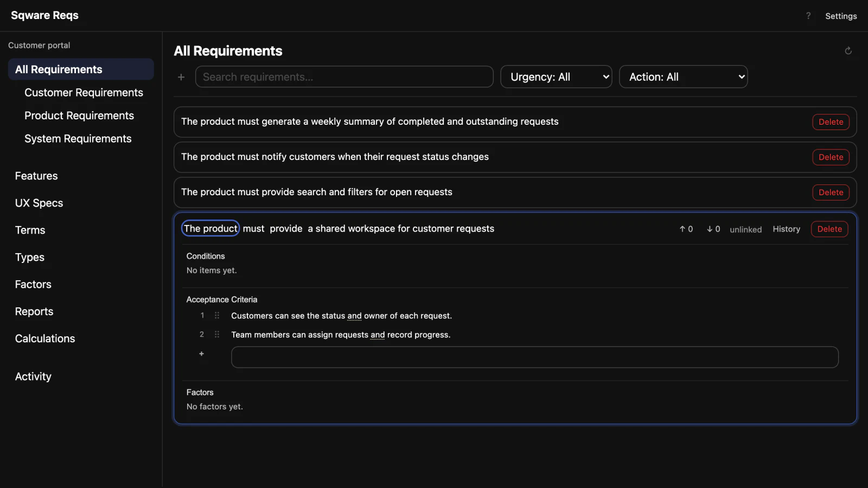The image size is (868, 488).
Task: Click the Sqware Reqs app title
Action: 44,15
